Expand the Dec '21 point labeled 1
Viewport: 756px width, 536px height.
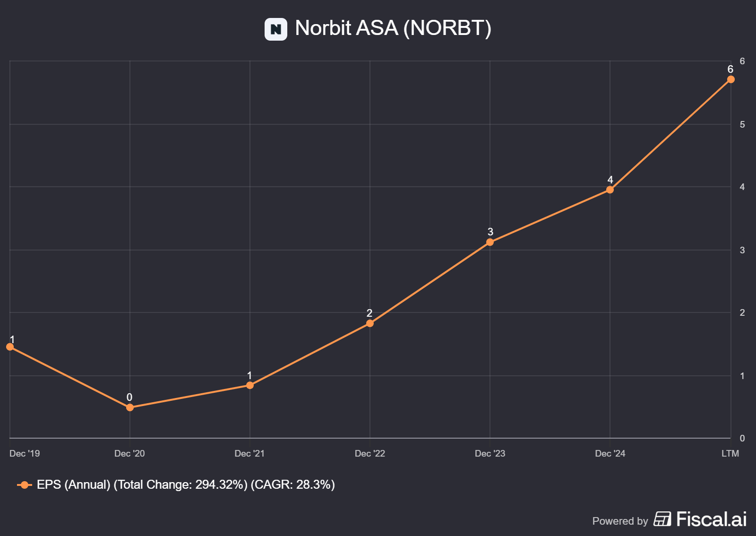coord(249,386)
